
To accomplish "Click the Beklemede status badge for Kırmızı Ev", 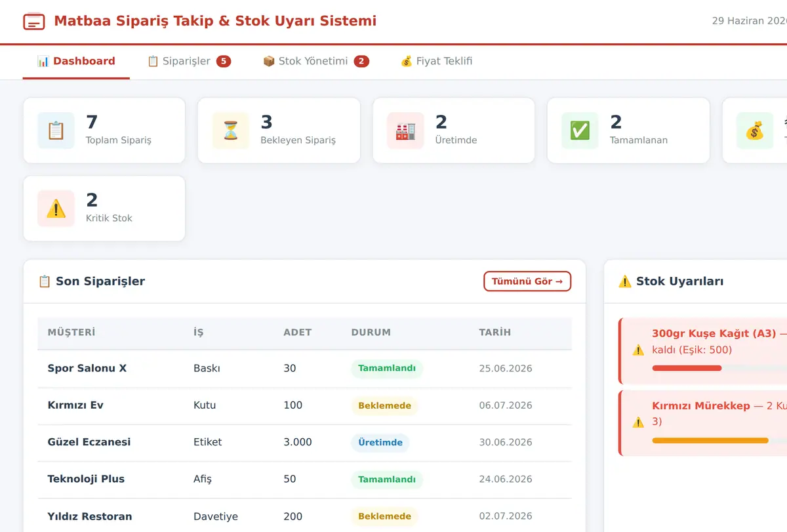I will pyautogui.click(x=384, y=405).
